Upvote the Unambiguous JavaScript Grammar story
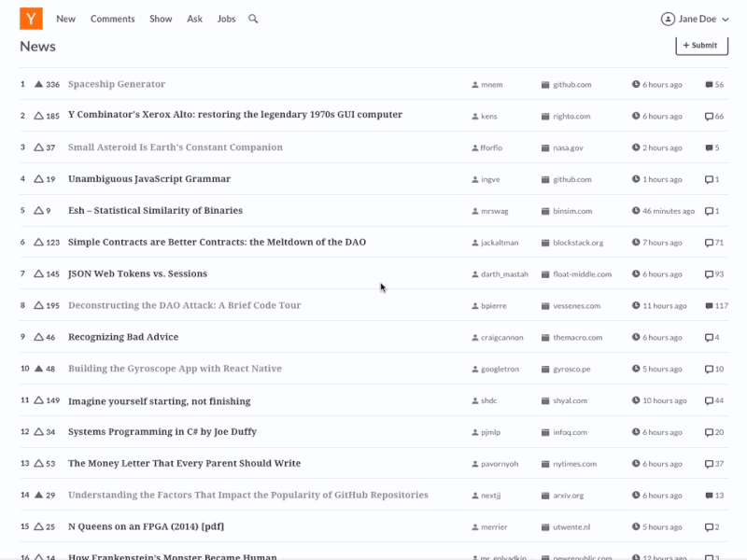Viewport: 747px width, 560px height. point(37,179)
